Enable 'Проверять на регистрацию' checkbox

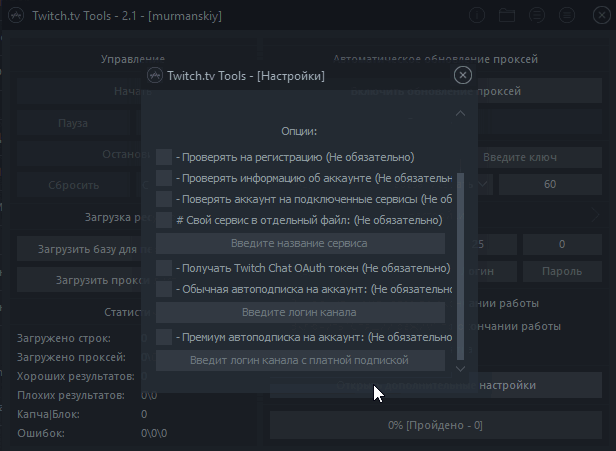(164, 157)
